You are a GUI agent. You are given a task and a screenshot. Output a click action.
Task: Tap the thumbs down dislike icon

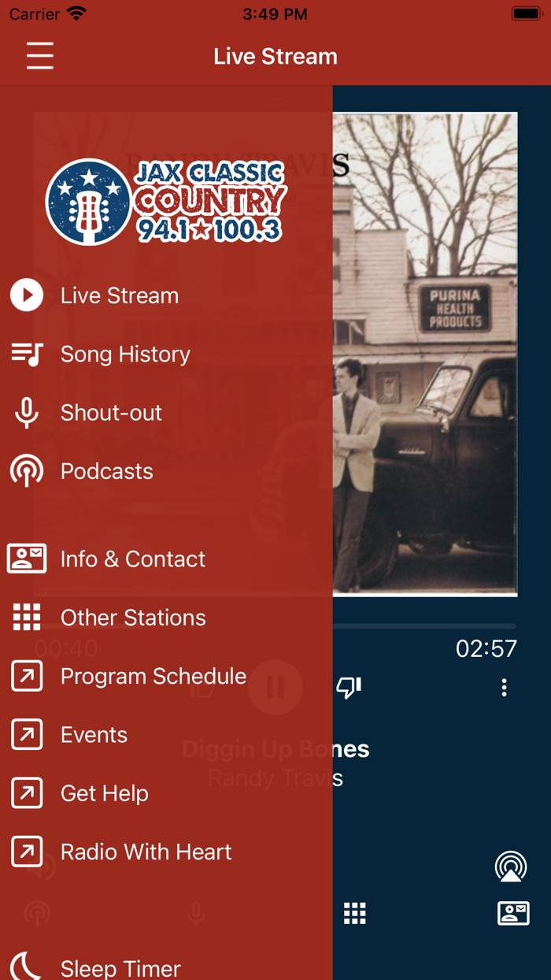point(349,688)
